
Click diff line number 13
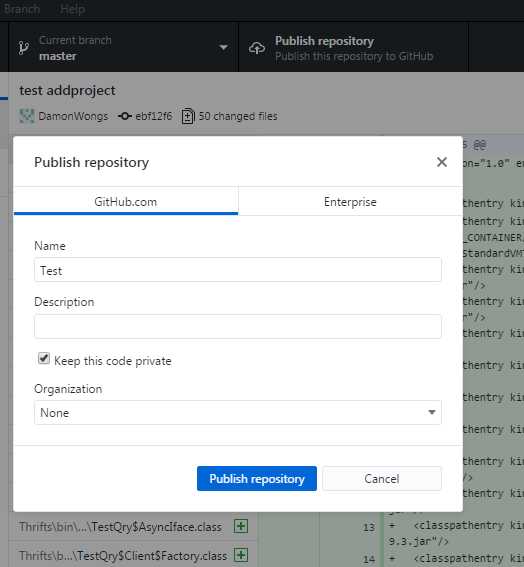click(369, 527)
